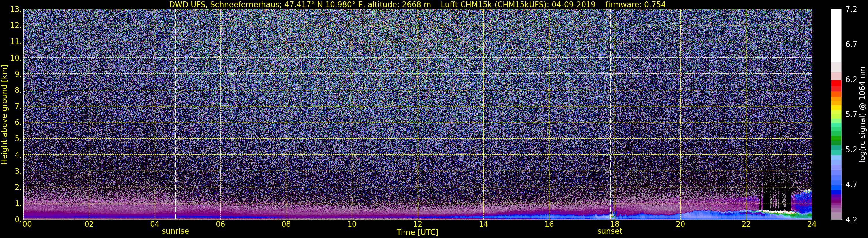Click the colorbar label '6.7'
The height and width of the screenshot is (238, 868).
tap(851, 44)
